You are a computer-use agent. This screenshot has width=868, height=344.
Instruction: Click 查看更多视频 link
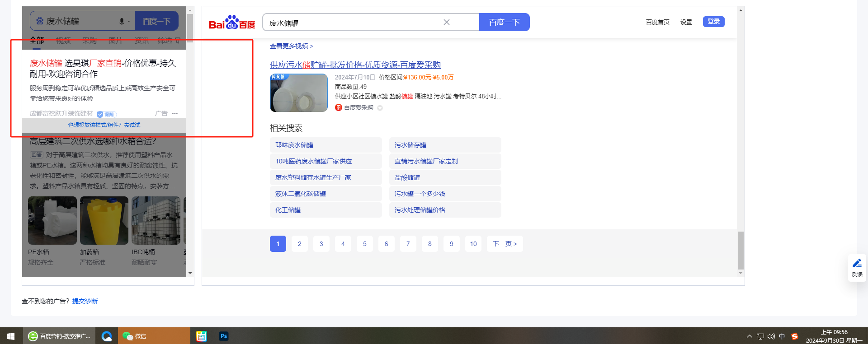[292, 46]
